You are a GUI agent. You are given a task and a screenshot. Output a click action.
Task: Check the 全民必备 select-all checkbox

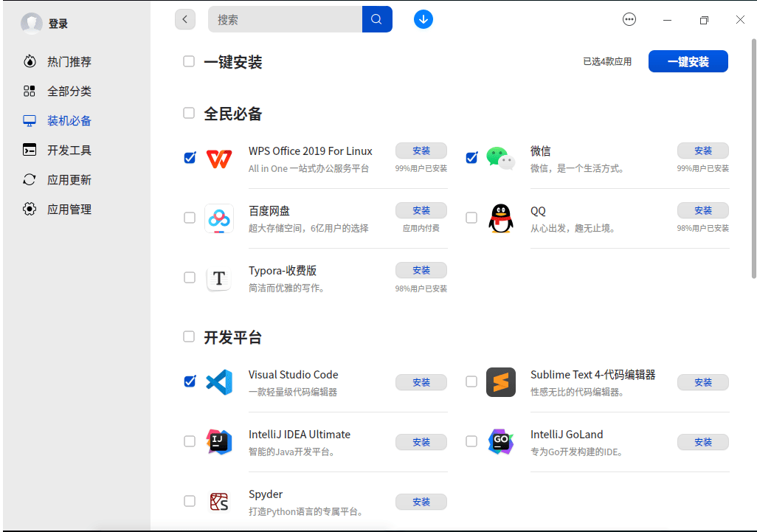tap(189, 113)
